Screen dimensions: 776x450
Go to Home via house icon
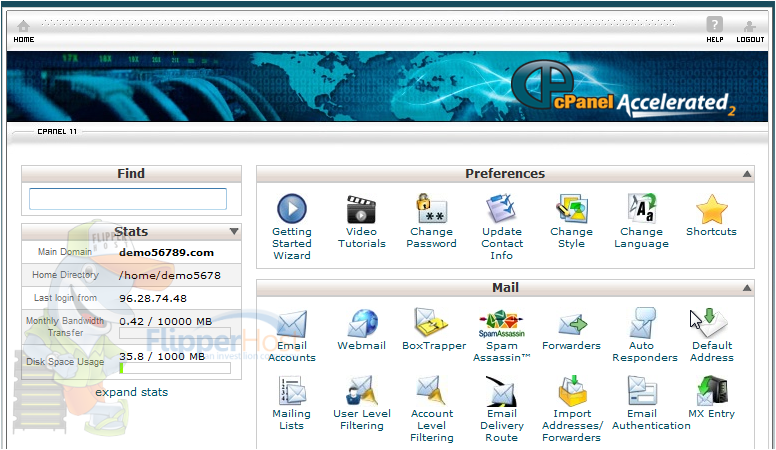coord(23,25)
